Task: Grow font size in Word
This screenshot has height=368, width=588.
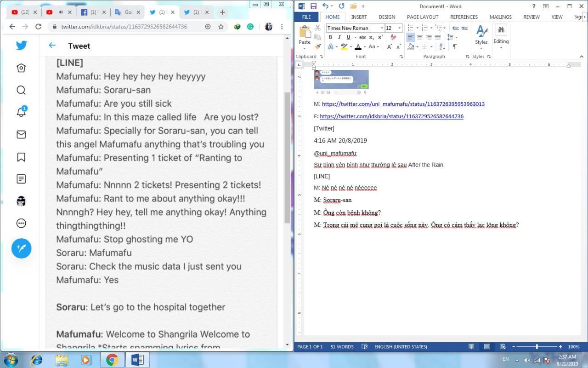Action: [390, 46]
